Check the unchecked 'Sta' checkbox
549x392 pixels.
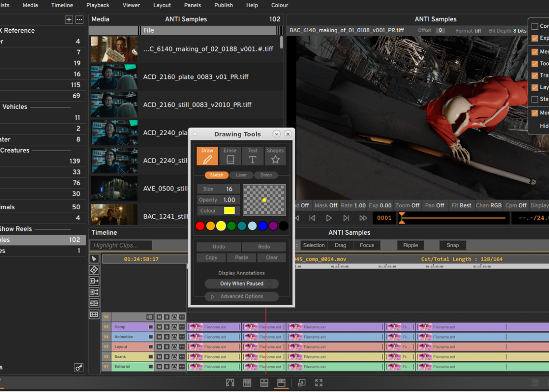tap(535, 99)
